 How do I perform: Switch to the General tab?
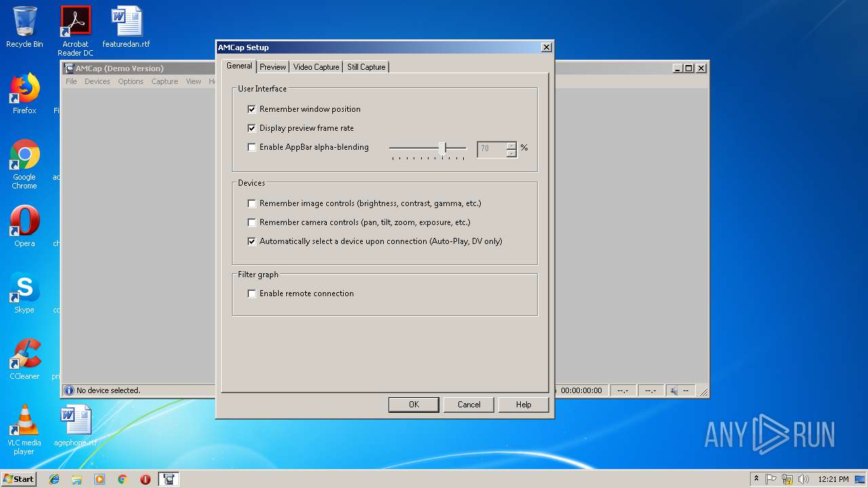coord(239,66)
